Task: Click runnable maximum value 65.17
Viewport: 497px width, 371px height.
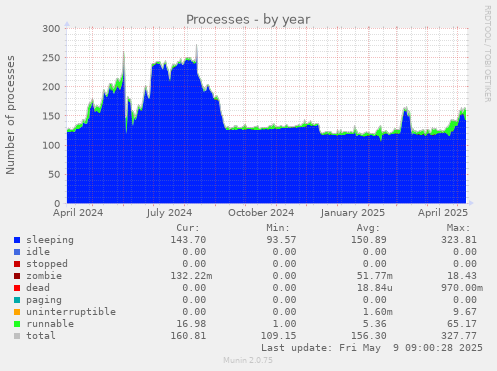Action: pyautogui.click(x=462, y=324)
